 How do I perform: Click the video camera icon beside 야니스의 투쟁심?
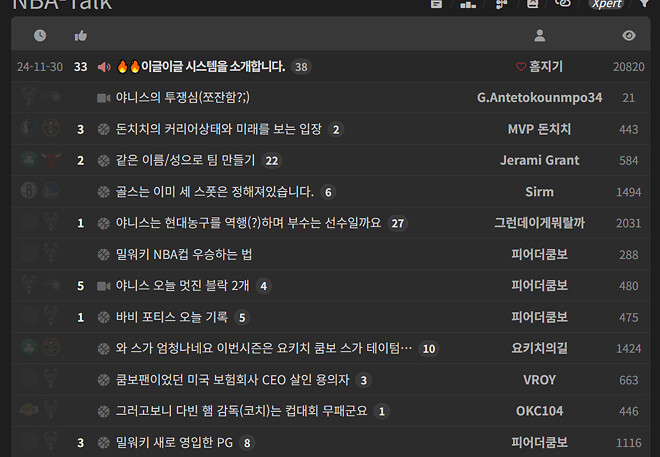[x=104, y=98]
